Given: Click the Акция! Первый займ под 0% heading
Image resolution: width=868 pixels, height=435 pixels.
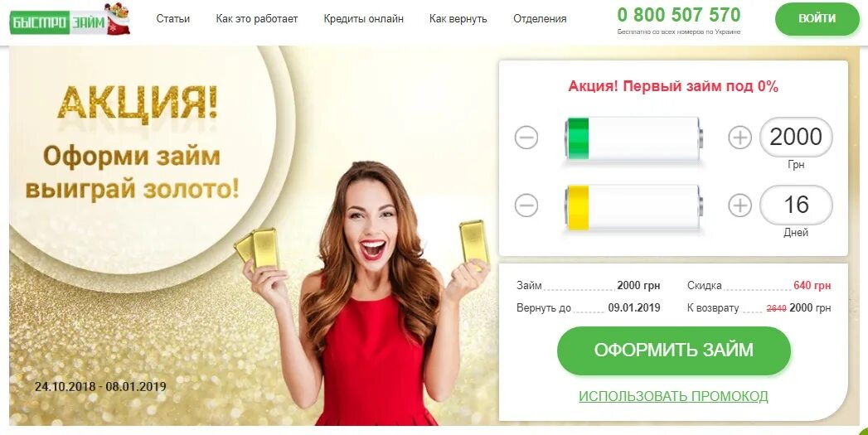Looking at the screenshot, I should 673,86.
